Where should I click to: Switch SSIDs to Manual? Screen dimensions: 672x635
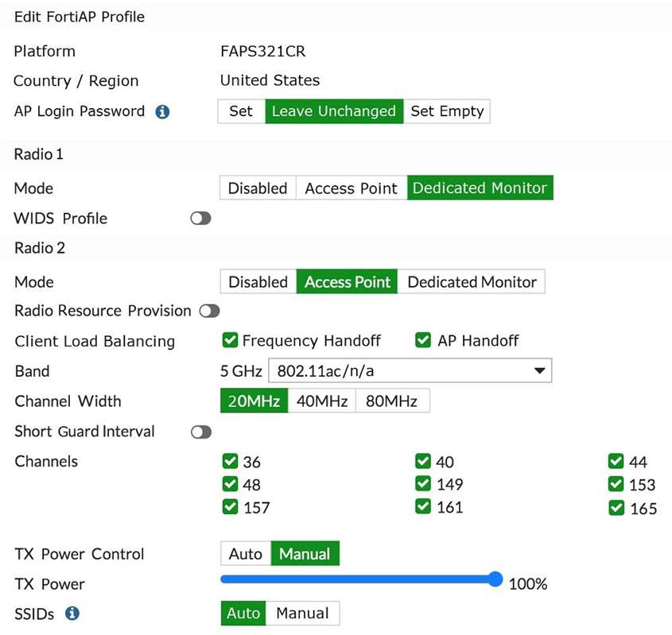[302, 614]
